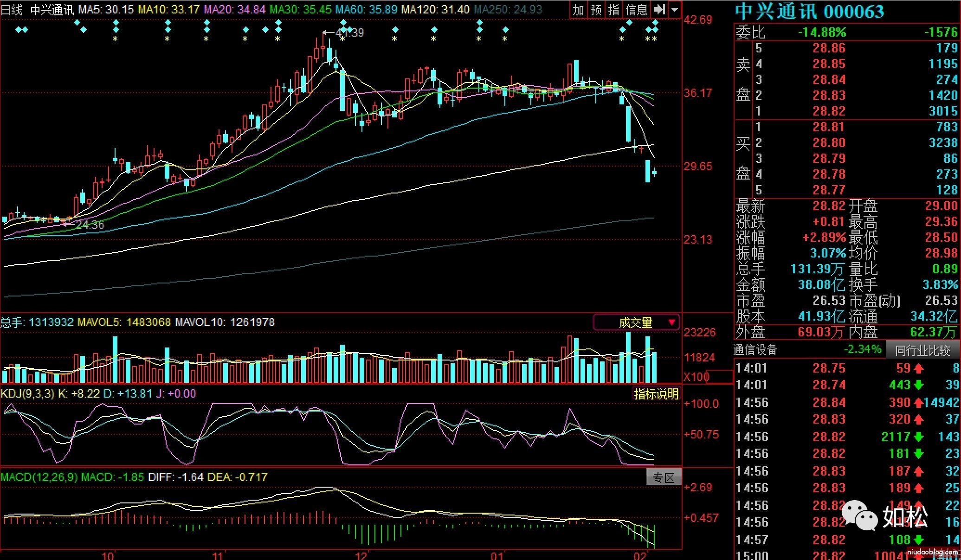
Task: Click the 委比 -14.88% value
Action: pyautogui.click(x=822, y=32)
